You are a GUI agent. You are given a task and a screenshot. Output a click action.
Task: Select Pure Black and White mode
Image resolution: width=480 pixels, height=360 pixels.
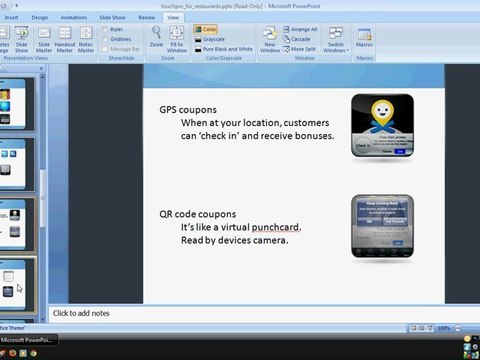pyautogui.click(x=224, y=49)
